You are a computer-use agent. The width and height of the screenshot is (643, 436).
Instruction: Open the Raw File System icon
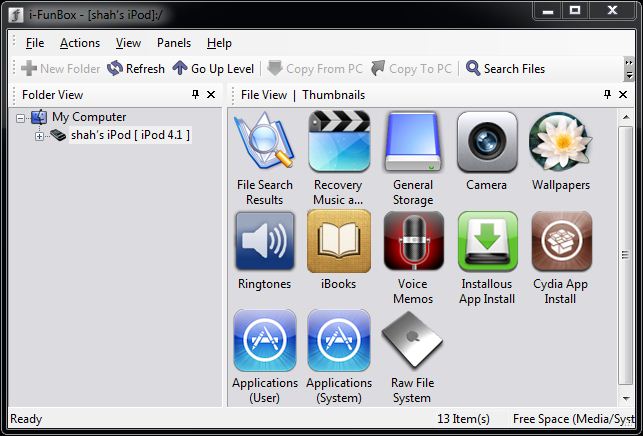412,340
